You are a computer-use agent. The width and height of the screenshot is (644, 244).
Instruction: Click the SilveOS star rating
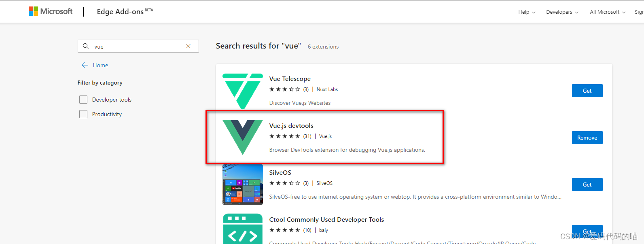(x=285, y=183)
